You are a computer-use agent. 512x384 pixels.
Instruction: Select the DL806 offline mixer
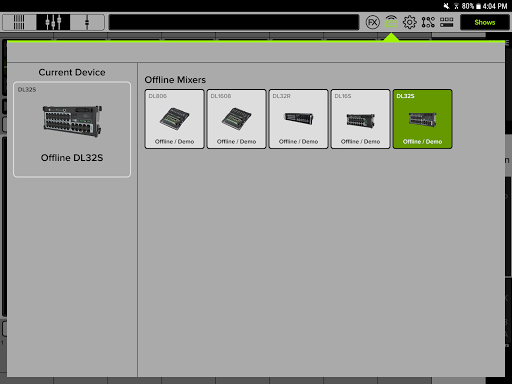tap(174, 119)
